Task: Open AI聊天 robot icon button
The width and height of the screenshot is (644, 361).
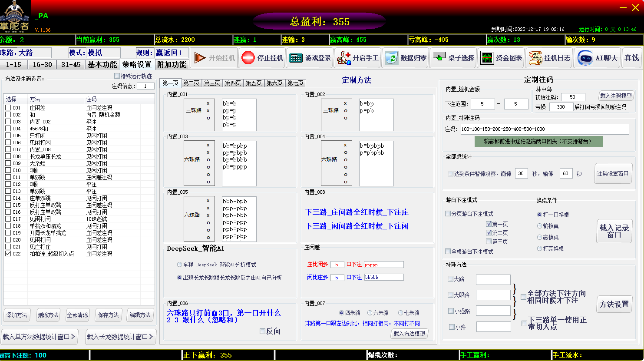Action: 585,58
